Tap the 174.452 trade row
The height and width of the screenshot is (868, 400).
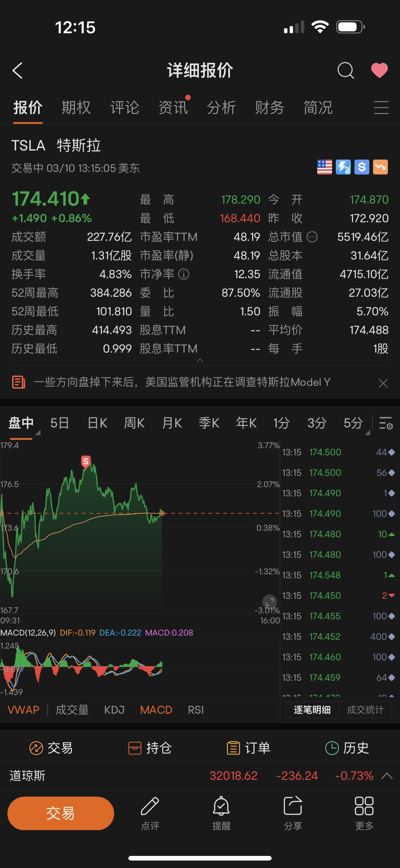pos(338,636)
